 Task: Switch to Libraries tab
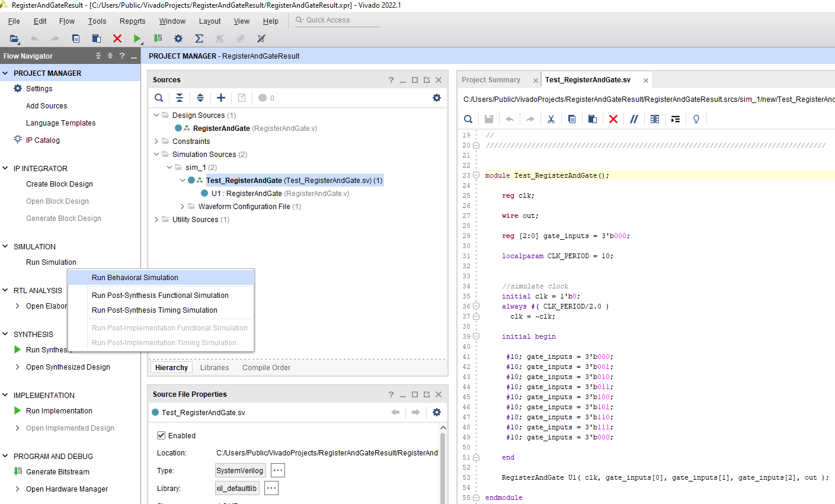pos(215,367)
